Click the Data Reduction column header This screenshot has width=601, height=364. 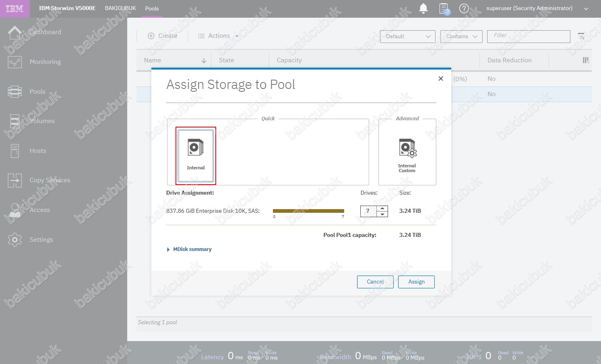[x=509, y=60]
